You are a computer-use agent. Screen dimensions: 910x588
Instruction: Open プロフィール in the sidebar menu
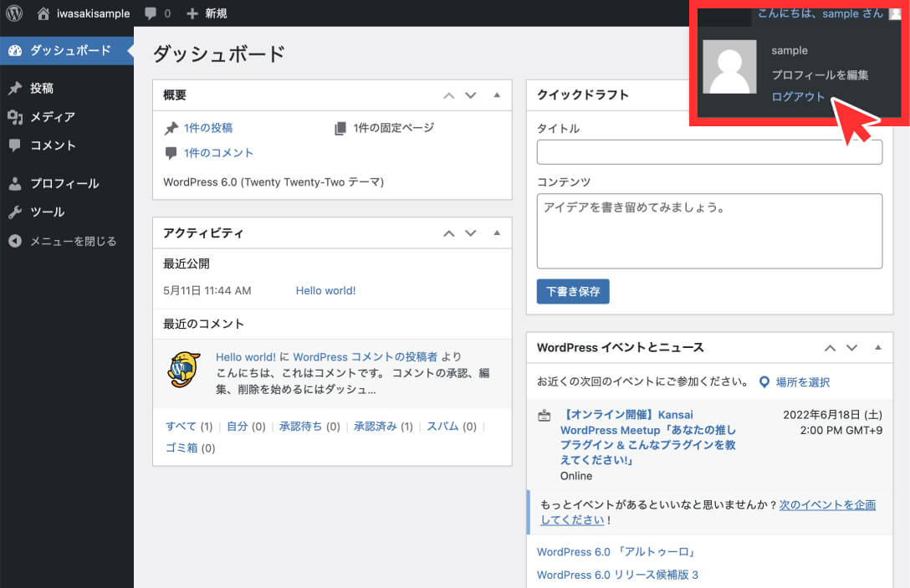point(67,183)
